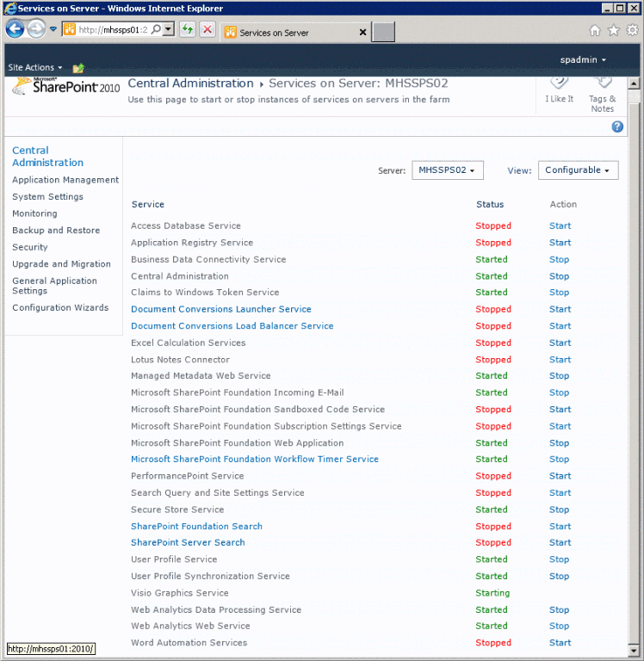Viewport: 644px width, 661px height.
Task: Stop the Managed Metadata Web Service
Action: (560, 376)
